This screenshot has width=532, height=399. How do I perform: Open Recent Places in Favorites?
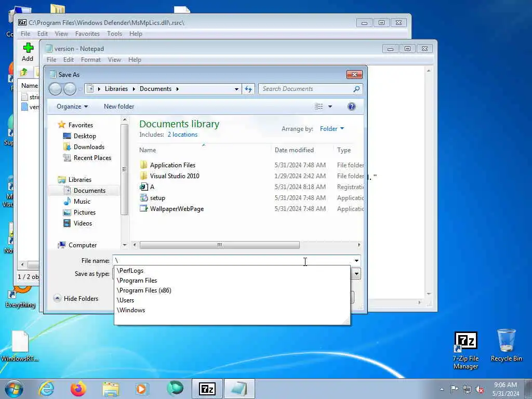92,158
